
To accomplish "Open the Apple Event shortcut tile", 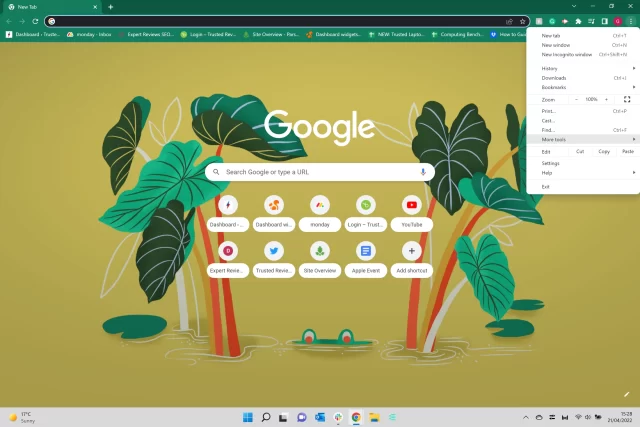I will [366, 260].
